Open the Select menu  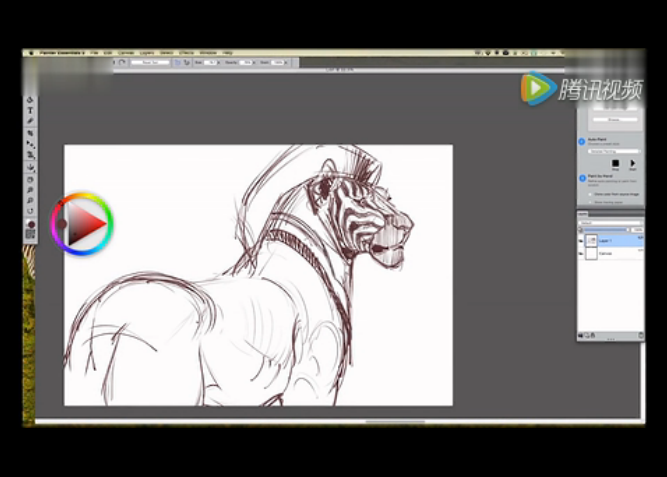166,53
